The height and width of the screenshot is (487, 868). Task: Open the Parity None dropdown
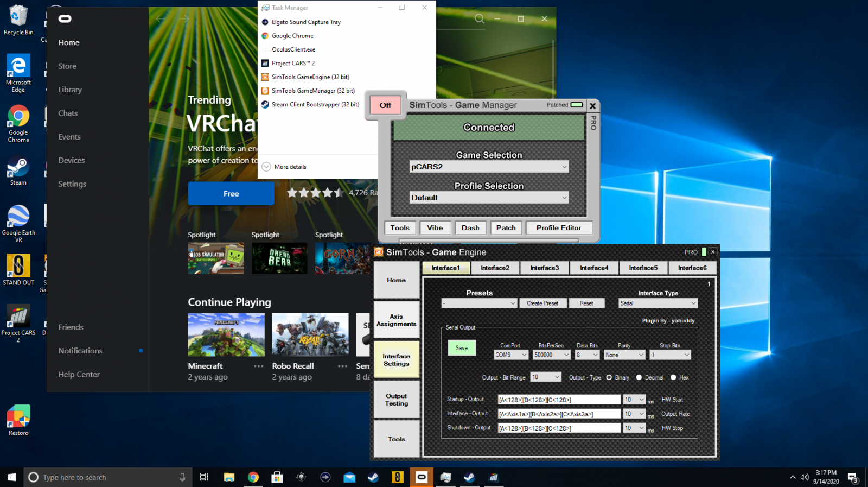click(x=624, y=355)
